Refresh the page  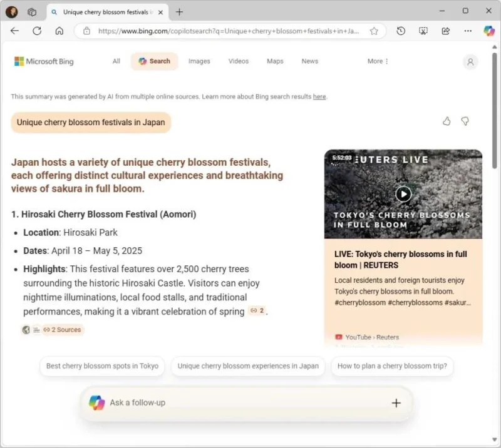(37, 31)
